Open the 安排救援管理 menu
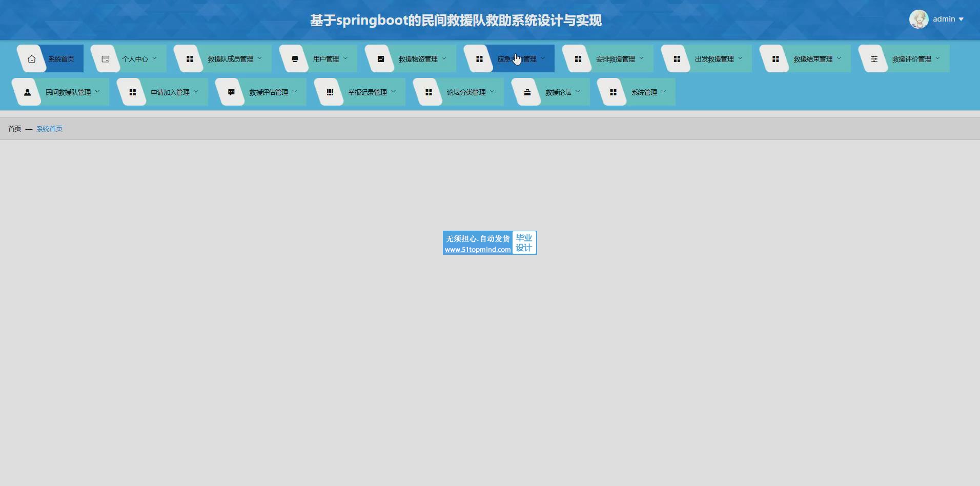980x486 pixels. tap(615, 59)
